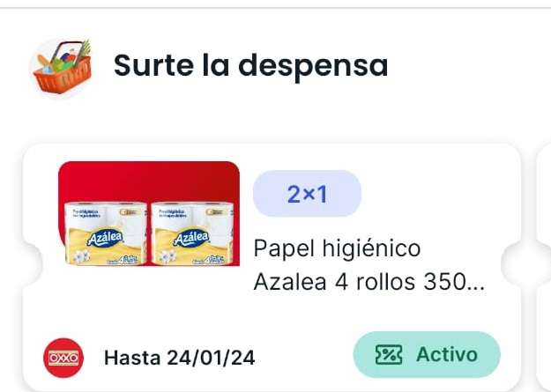Click the grocery basket category icon
The width and height of the screenshot is (551, 392).
pos(62,67)
